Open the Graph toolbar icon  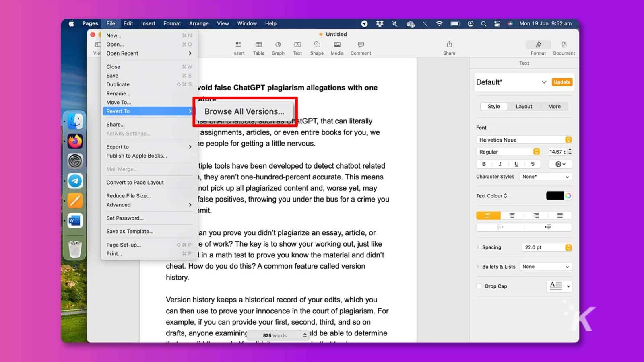click(x=278, y=45)
